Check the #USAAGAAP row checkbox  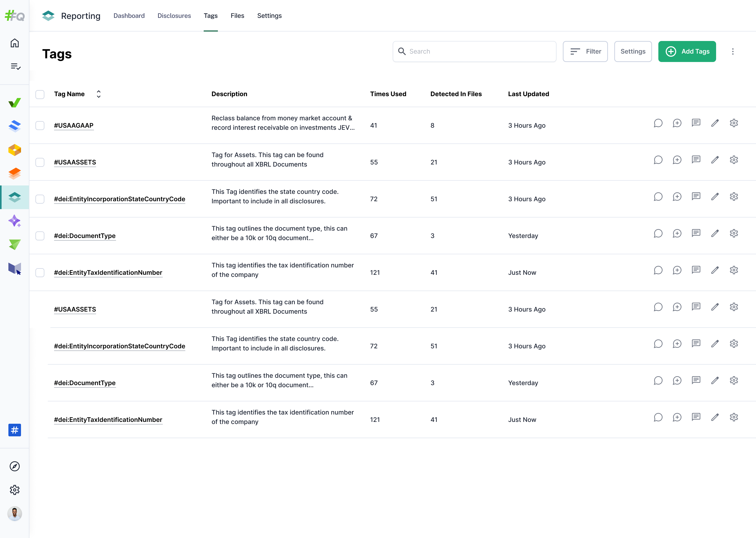point(40,126)
